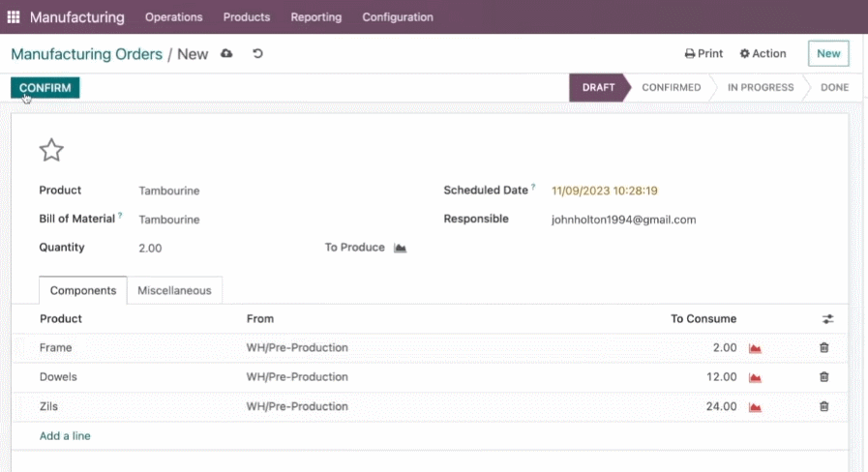Delete the Dowels component line
Viewport: 868px width, 472px height.
point(823,377)
